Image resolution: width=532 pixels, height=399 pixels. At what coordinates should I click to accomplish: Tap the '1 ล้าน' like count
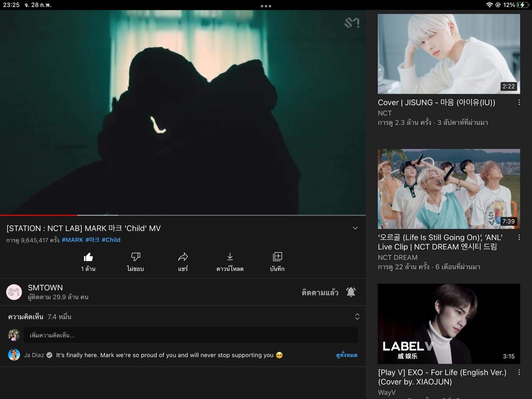(88, 269)
